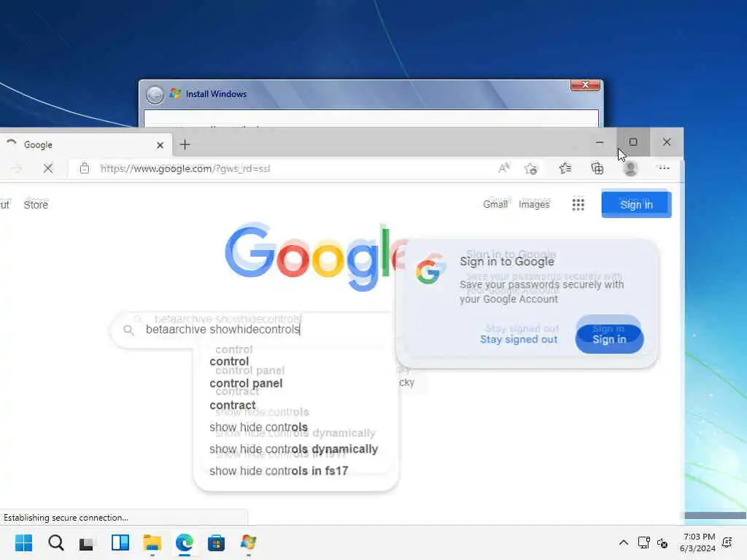
Task: Open a new tab in Edge
Action: 185,144
